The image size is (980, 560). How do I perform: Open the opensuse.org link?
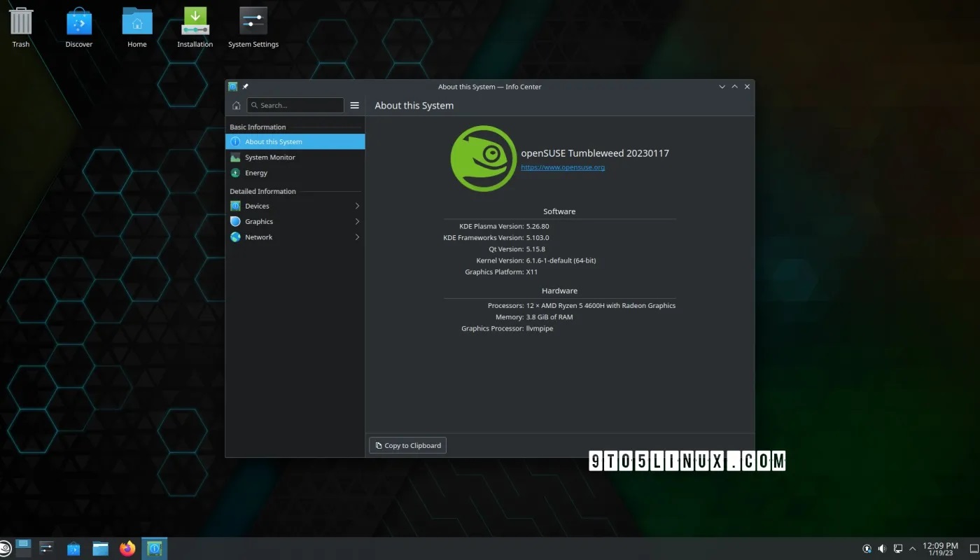point(562,167)
